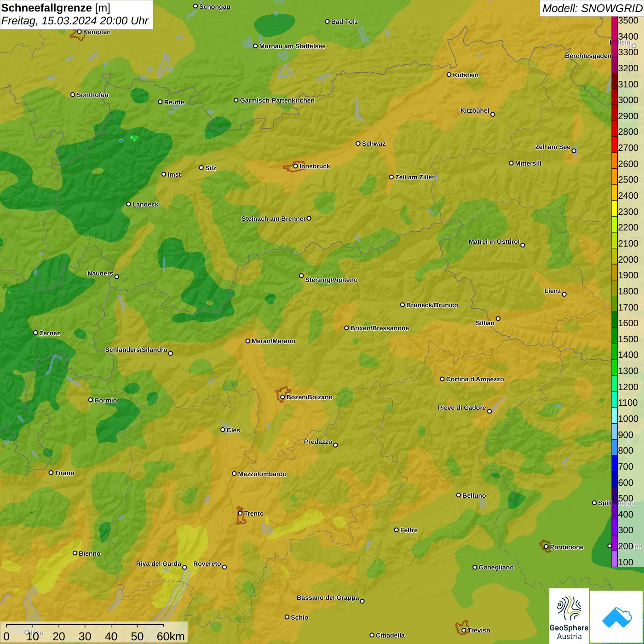Click the Kufstein location dot

tap(449, 75)
